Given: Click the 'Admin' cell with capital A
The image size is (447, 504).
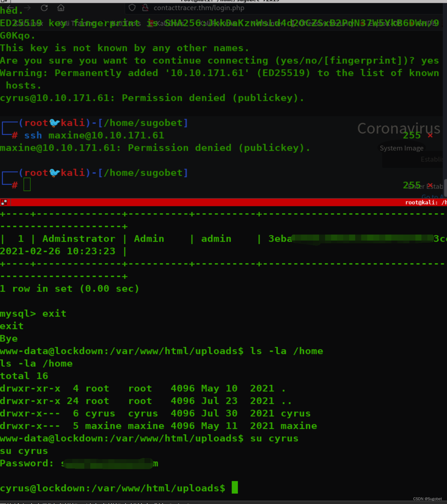Looking at the screenshot, I should pos(149,239).
